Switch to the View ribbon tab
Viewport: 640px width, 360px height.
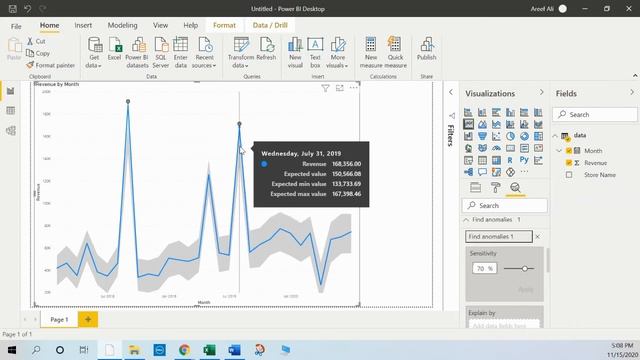coord(160,25)
